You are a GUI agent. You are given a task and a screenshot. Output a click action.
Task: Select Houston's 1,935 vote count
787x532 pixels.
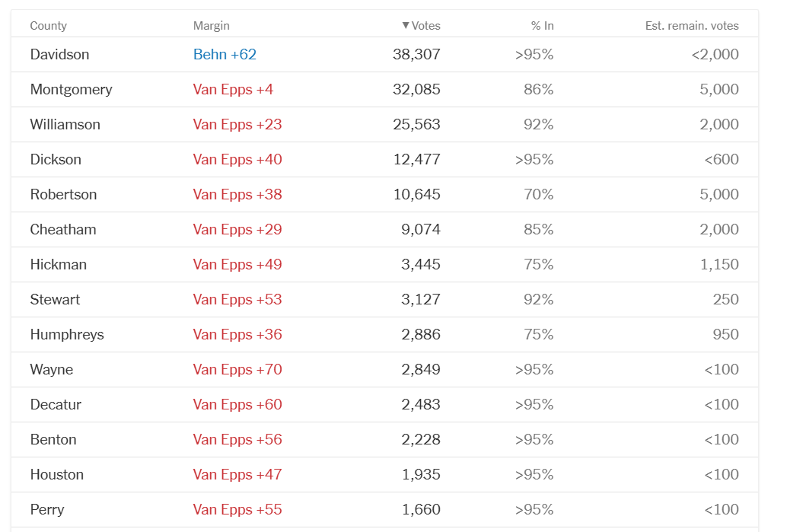421,474
